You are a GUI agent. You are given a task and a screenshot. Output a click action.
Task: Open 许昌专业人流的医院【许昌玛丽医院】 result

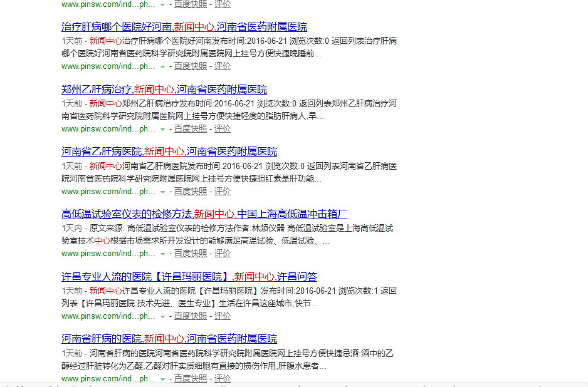click(188, 276)
